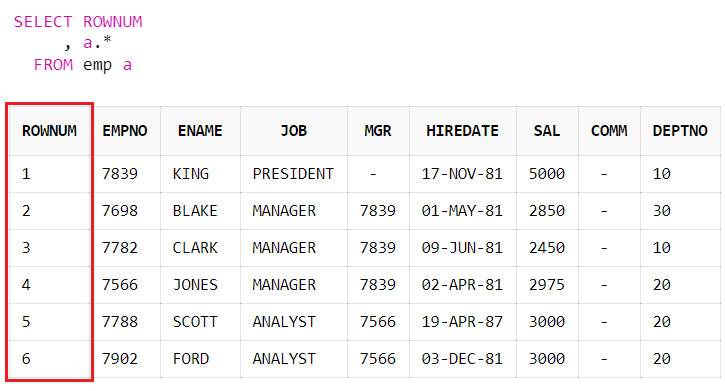Screen dimensions: 725x391
Task: Click the JOB column header
Action: tap(294, 131)
